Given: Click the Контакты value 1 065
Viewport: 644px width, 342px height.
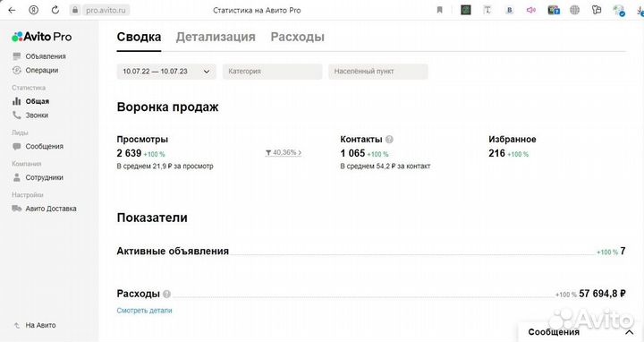Looking at the screenshot, I should (x=352, y=153).
